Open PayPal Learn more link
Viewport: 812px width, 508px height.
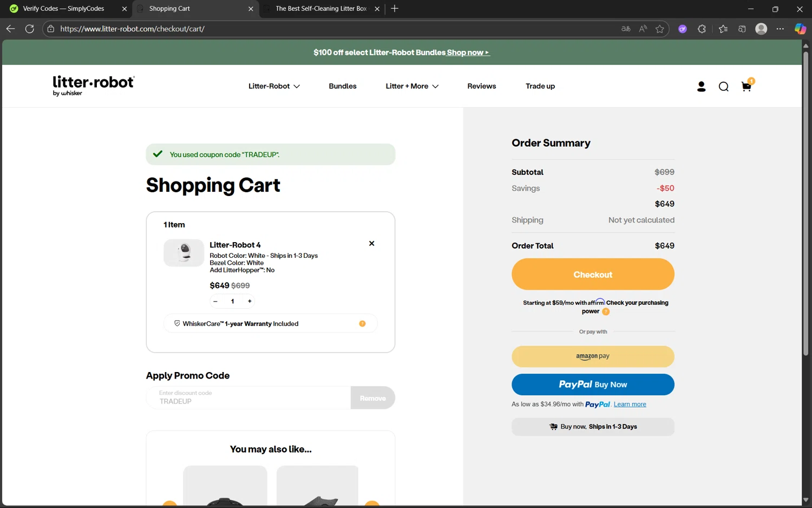point(630,405)
